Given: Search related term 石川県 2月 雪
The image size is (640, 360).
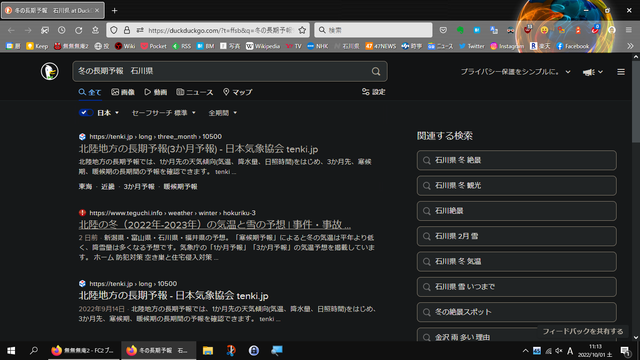Looking at the screenshot, I should [517, 236].
